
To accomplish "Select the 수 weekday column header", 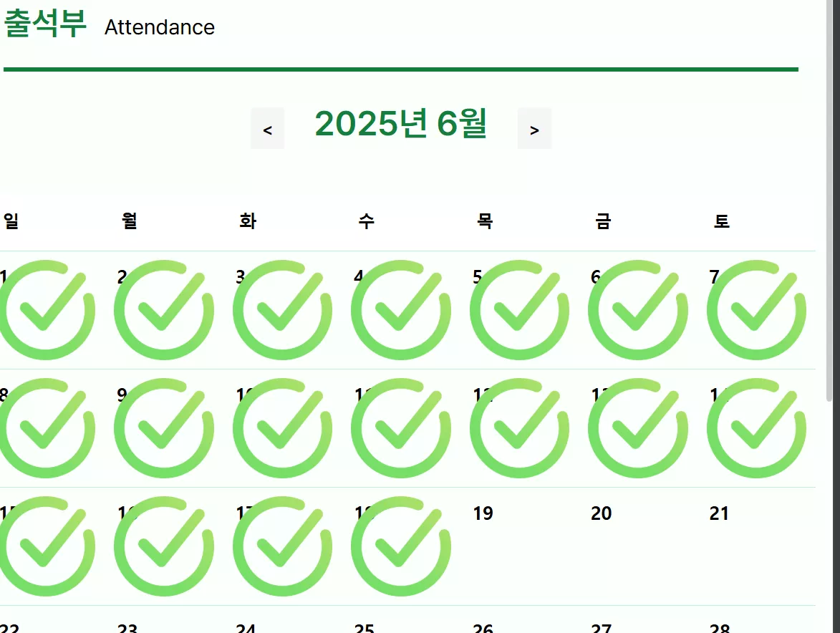I will point(367,221).
